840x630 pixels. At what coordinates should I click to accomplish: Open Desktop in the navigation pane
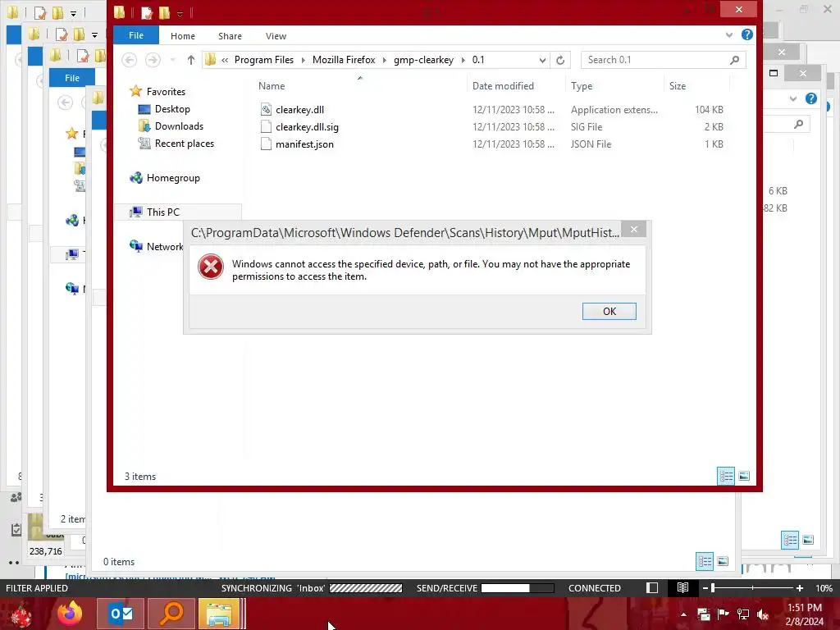[172, 109]
